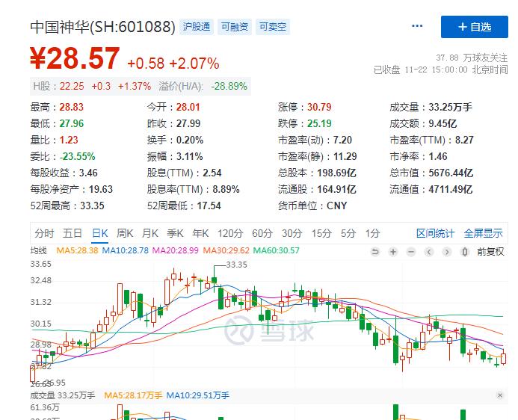Viewport: 518px width, 420px height.
Task: Zoom in the K-line chart with plus icon
Action: pos(392,253)
